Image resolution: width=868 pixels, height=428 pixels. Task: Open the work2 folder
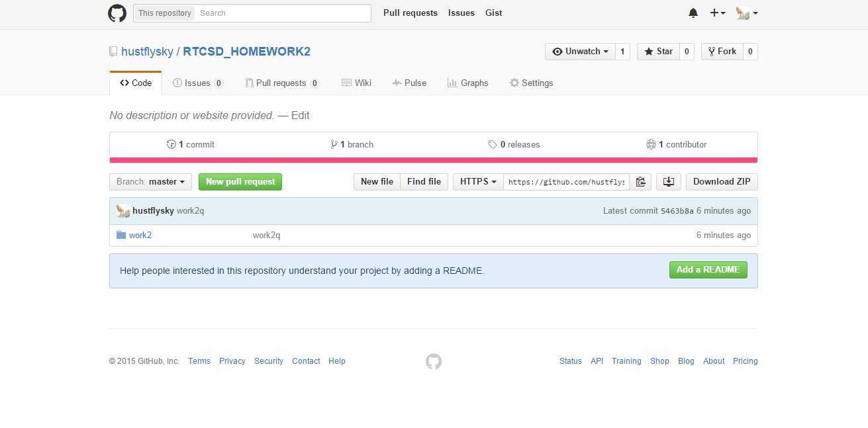click(140, 235)
